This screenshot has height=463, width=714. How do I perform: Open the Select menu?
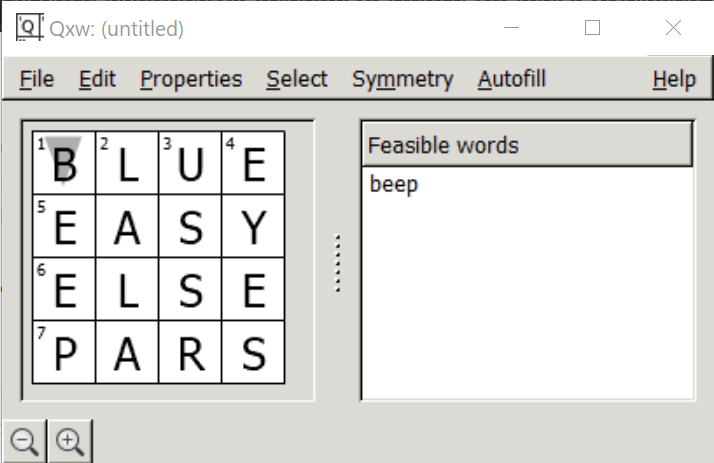point(297,79)
